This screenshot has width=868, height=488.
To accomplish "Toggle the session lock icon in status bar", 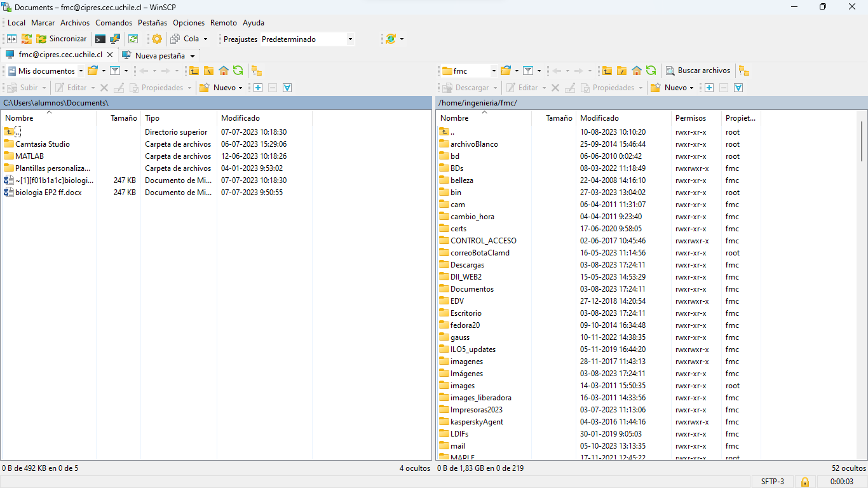I will [x=805, y=482].
